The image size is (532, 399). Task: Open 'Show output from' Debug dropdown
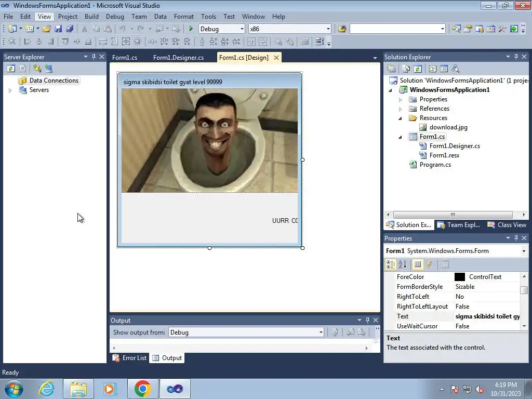click(x=321, y=332)
